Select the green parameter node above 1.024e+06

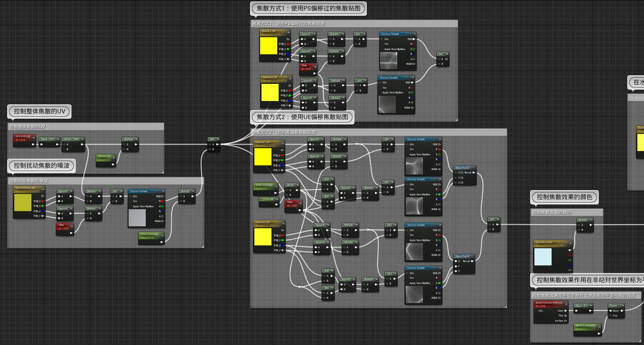click(x=266, y=189)
